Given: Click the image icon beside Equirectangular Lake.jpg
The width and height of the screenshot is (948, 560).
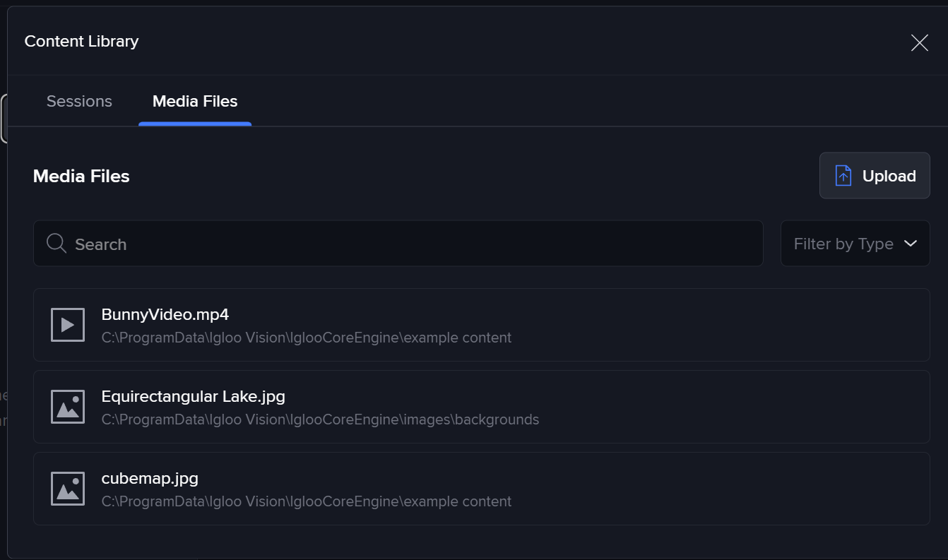Looking at the screenshot, I should [x=68, y=407].
